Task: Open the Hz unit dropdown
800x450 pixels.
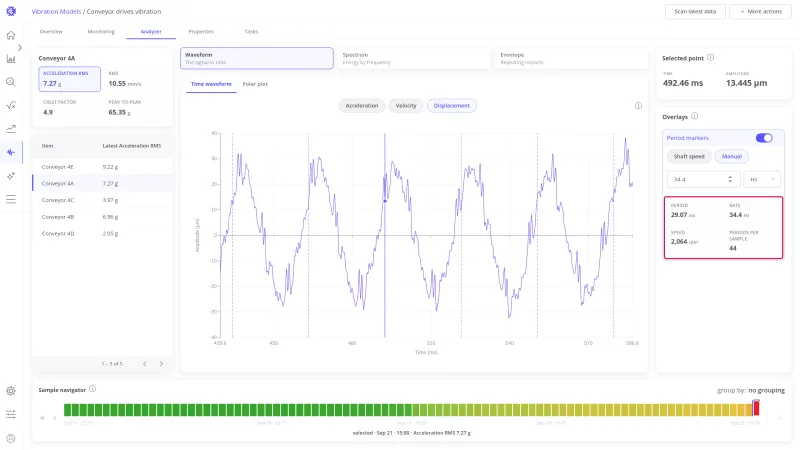Action: 762,179
